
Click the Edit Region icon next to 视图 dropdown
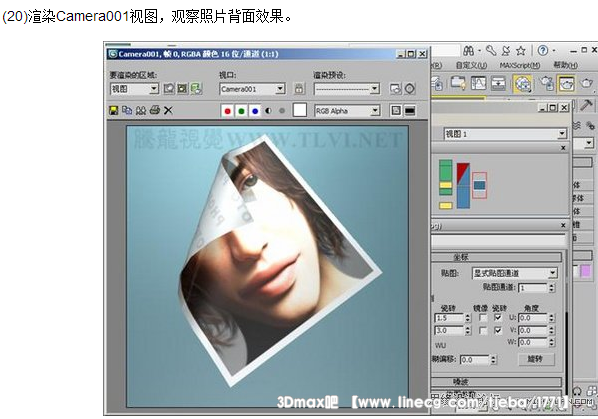(169, 89)
